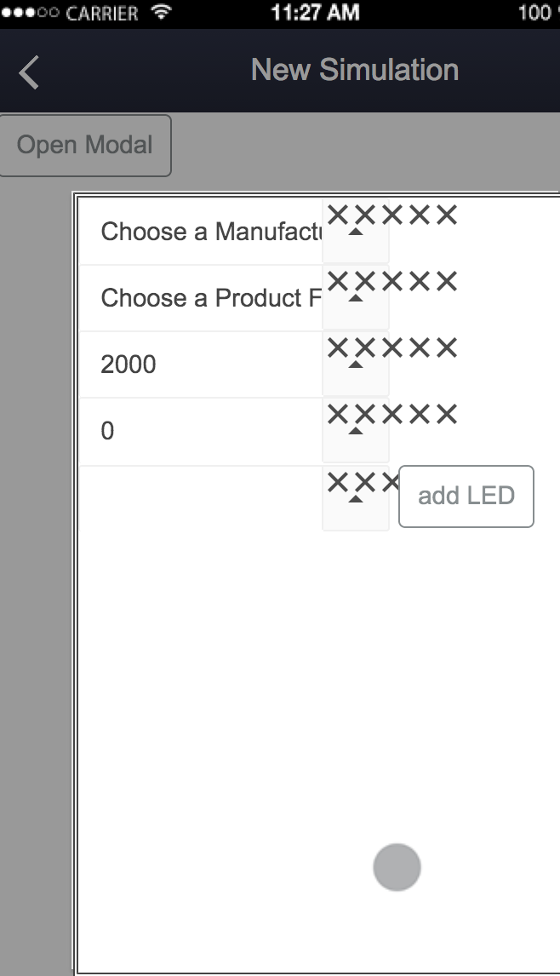Image resolution: width=560 pixels, height=976 pixels.
Task: Click the third X icon in the 2000 row
Action: [392, 347]
